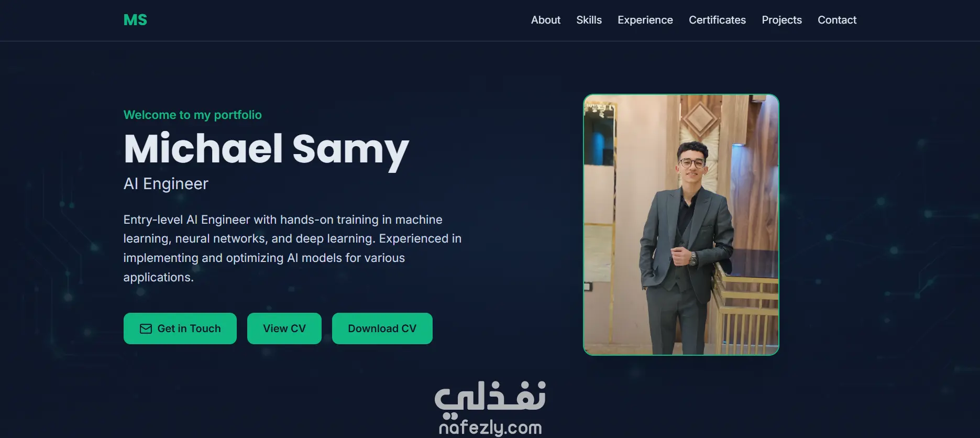Navigate to the Experience section
980x438 pixels.
click(x=645, y=20)
